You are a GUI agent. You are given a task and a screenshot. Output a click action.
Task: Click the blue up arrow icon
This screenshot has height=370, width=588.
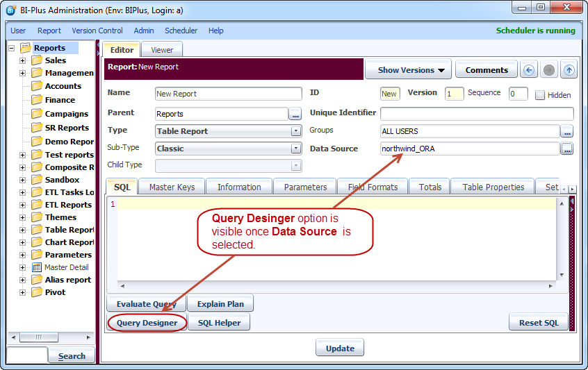pos(569,70)
